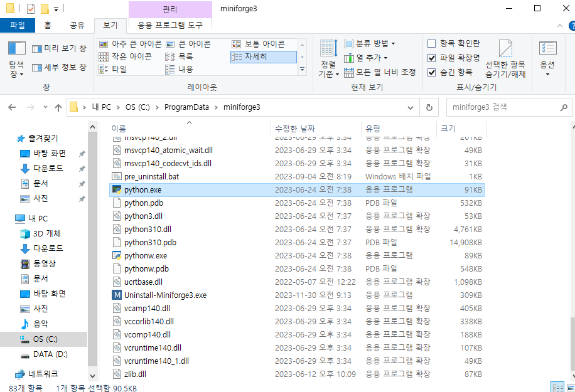Open recent locations dropdown arrow
The image size is (575, 392).
(45, 107)
